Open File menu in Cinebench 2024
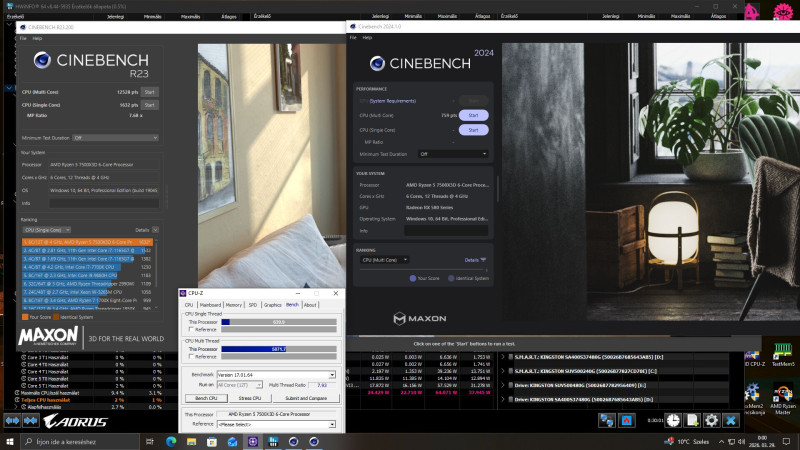 pyautogui.click(x=353, y=37)
